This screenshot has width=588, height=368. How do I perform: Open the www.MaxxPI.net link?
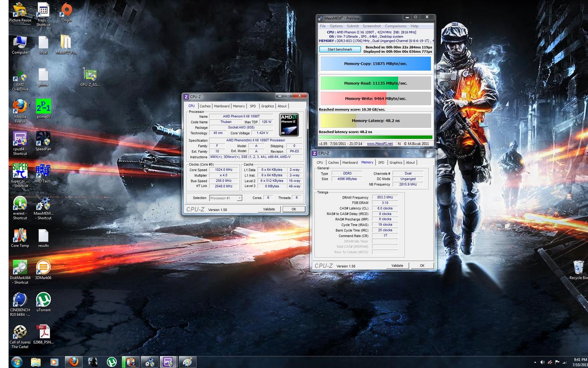click(x=379, y=144)
